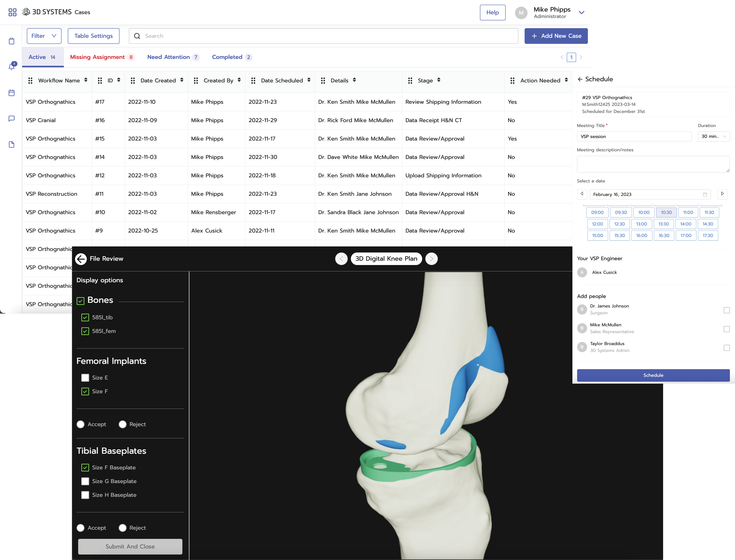
Task: Sort by Stage column
Action: click(438, 80)
